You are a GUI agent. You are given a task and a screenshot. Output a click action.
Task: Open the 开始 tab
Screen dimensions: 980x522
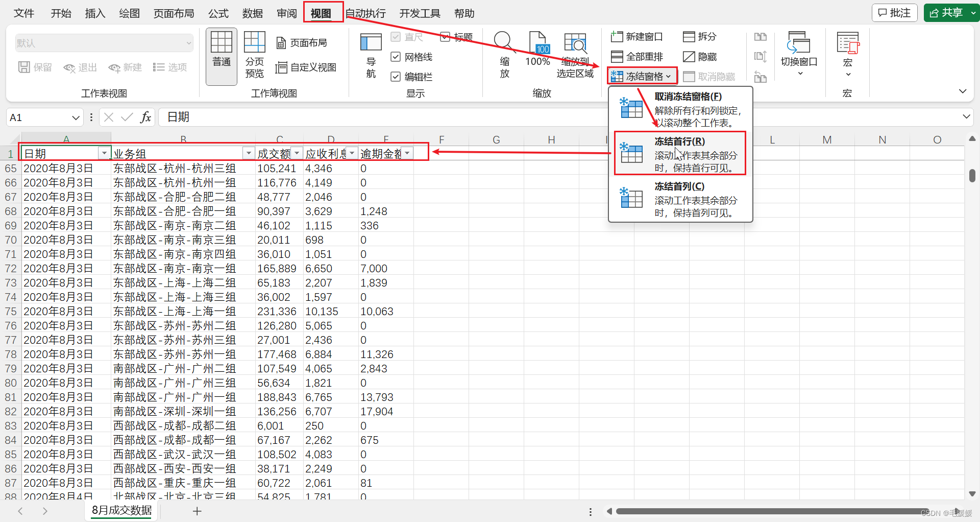(61, 13)
